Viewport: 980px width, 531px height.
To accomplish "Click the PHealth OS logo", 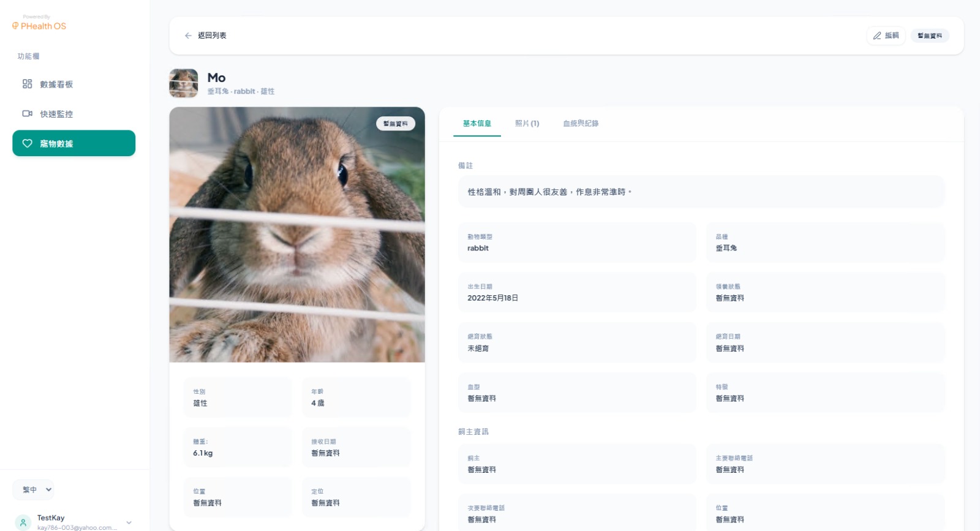I will pyautogui.click(x=39, y=26).
